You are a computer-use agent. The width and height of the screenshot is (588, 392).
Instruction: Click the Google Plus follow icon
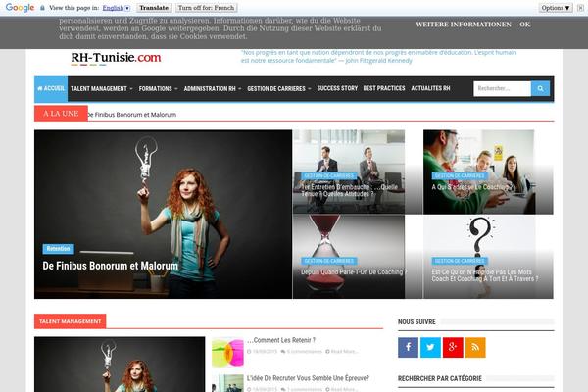(x=453, y=347)
